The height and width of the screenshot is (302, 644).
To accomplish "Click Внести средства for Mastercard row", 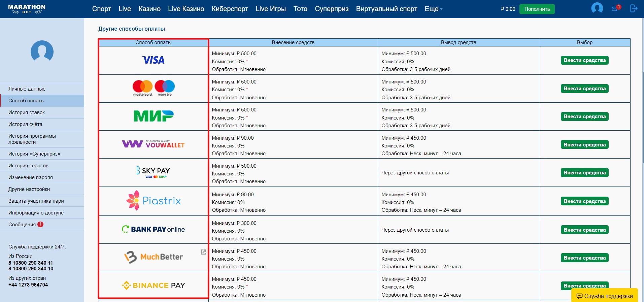I will click(584, 89).
